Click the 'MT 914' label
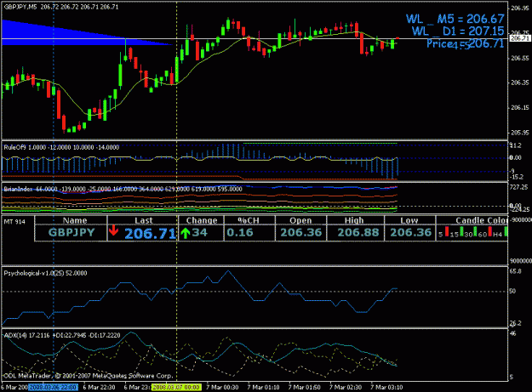 coord(14,222)
